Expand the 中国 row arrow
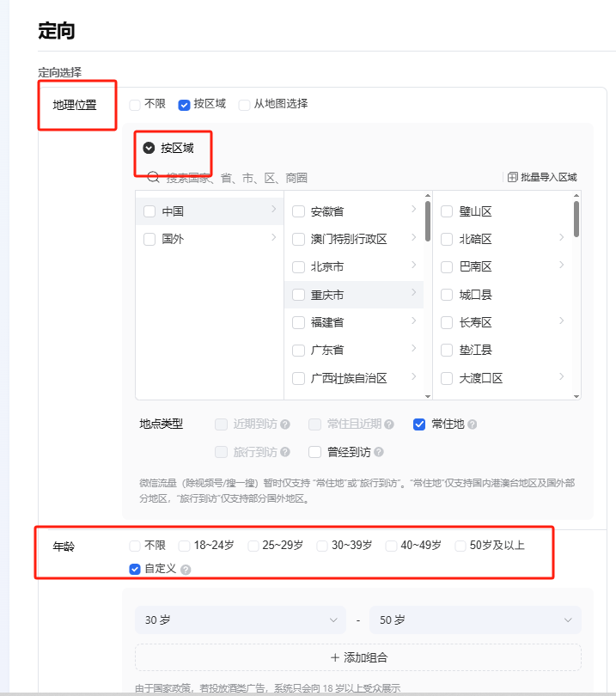This screenshot has height=696, width=616. [273, 209]
